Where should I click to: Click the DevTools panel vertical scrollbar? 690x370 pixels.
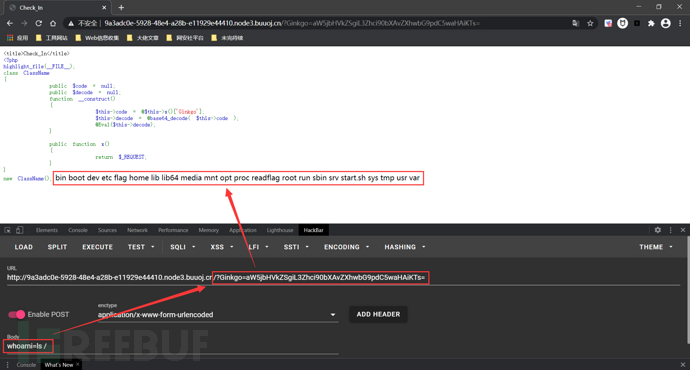688,290
